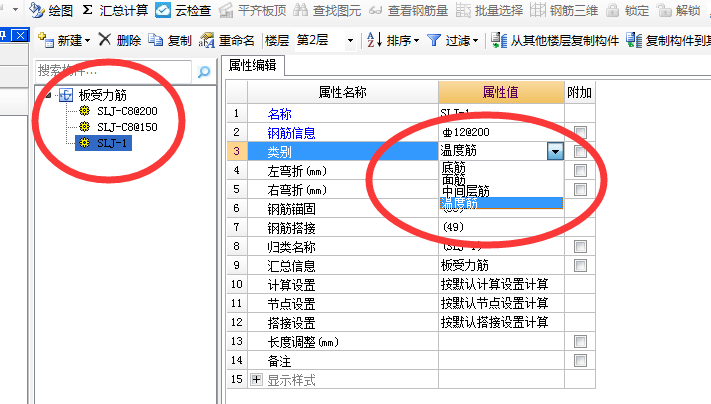
Task: Click 重命名 rename icon
Action: point(206,40)
